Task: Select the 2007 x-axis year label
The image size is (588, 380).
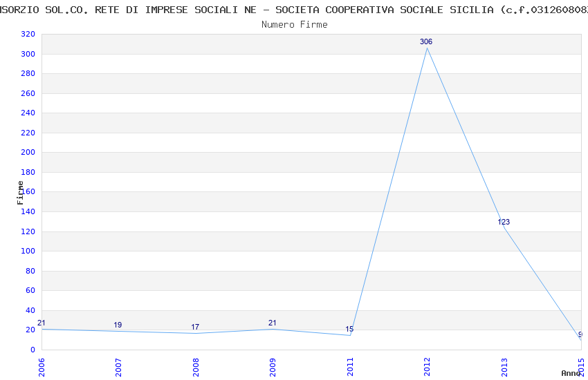Action: point(118,368)
